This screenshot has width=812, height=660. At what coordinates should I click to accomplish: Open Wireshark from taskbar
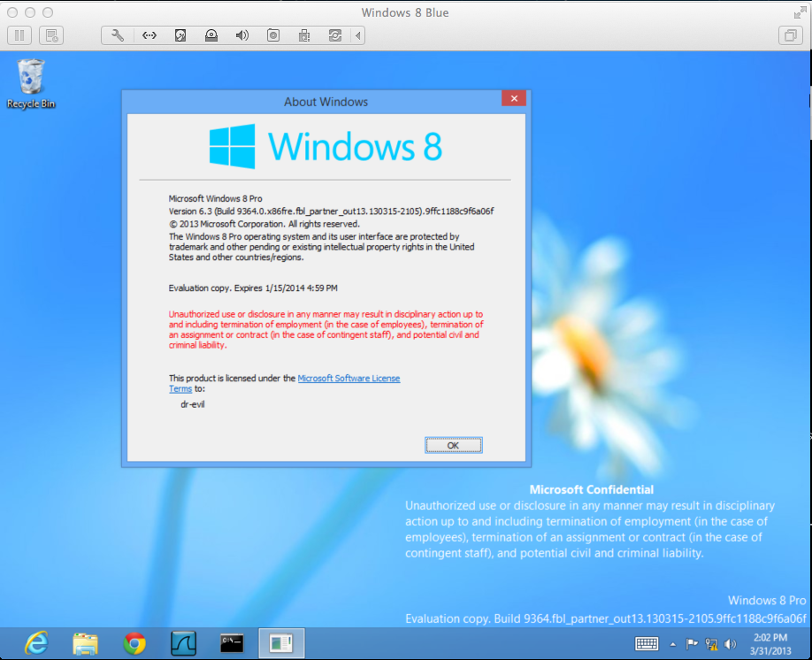click(x=183, y=643)
